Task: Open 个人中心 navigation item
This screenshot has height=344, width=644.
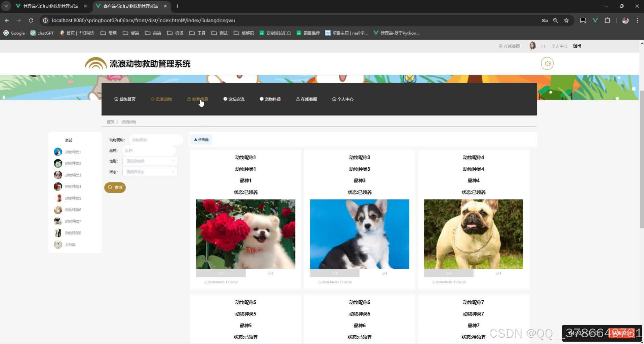Action: pyautogui.click(x=343, y=99)
